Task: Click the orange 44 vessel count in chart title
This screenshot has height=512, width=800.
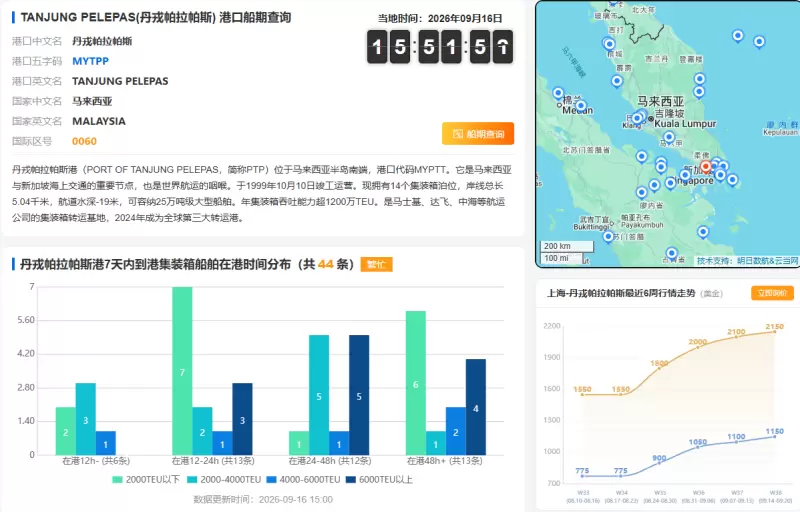Action: click(325, 264)
